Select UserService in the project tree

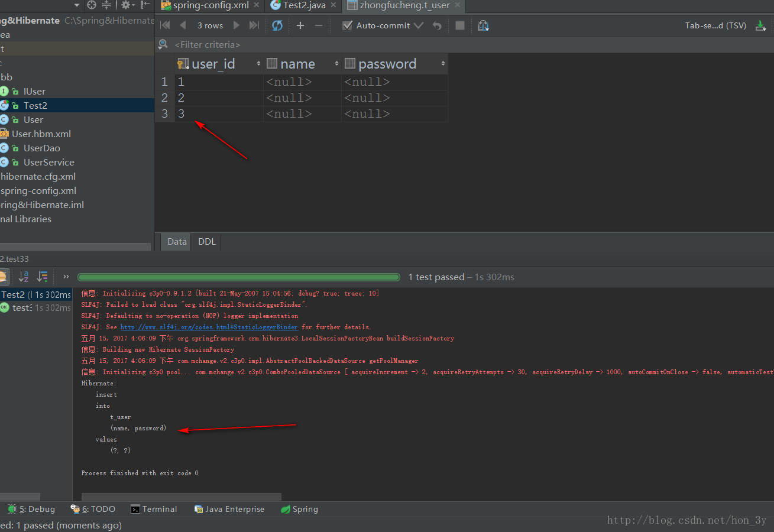pyautogui.click(x=48, y=162)
